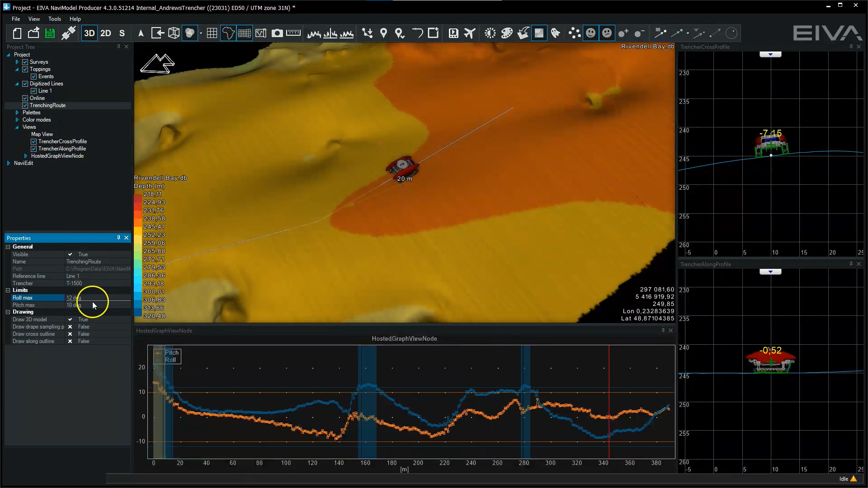Switch to 3D view mode
The image size is (868, 488).
(90, 33)
